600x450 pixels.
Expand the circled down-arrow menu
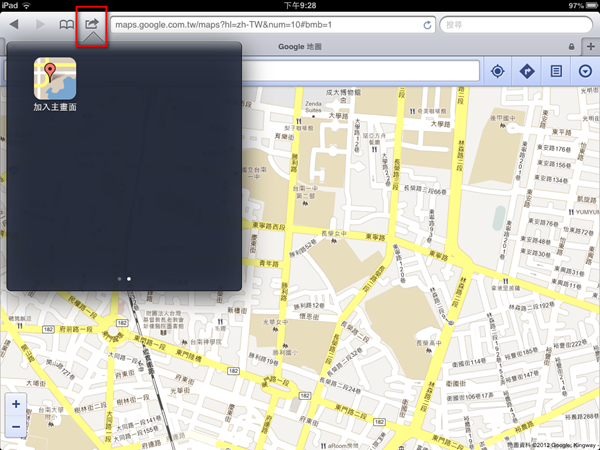[585, 71]
